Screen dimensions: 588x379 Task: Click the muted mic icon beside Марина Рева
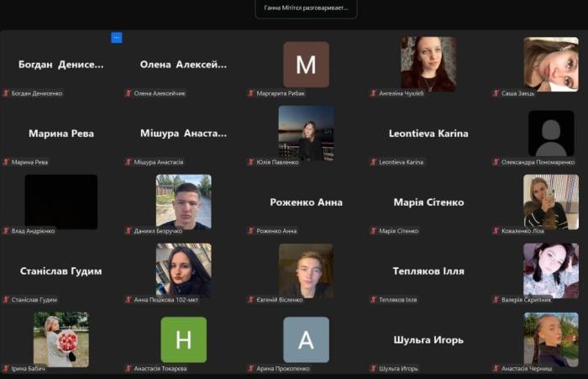tap(7, 162)
